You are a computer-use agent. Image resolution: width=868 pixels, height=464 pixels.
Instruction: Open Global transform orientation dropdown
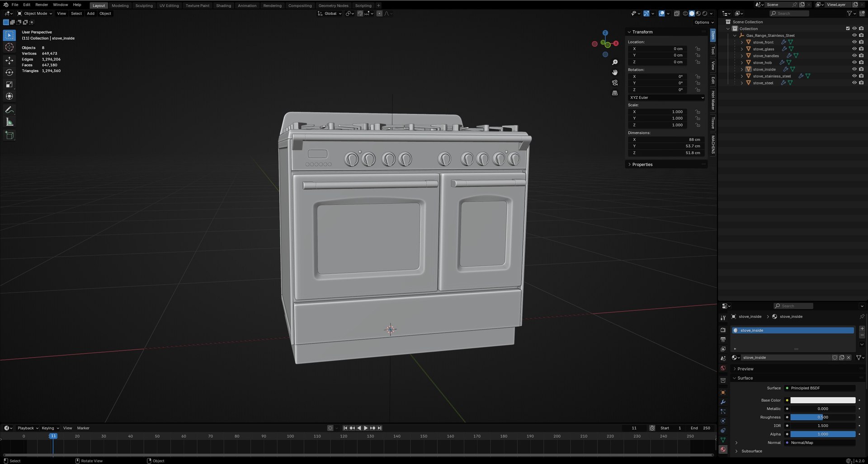(x=330, y=14)
